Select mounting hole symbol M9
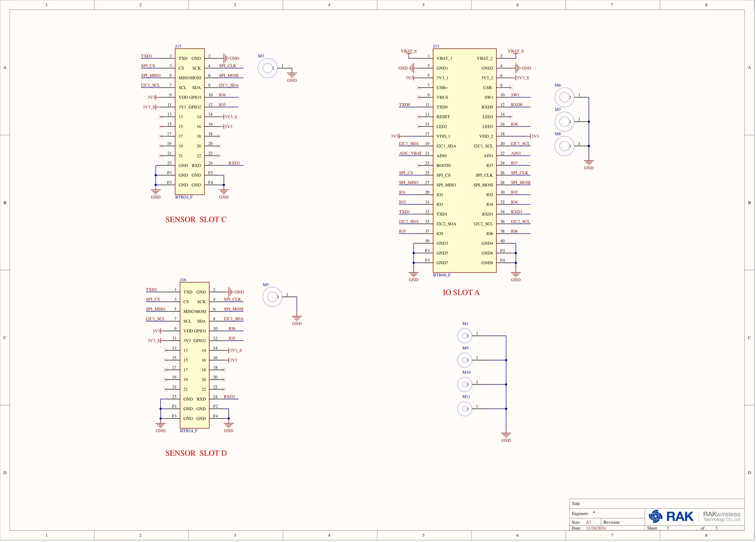The height and width of the screenshot is (542, 756). click(x=465, y=360)
